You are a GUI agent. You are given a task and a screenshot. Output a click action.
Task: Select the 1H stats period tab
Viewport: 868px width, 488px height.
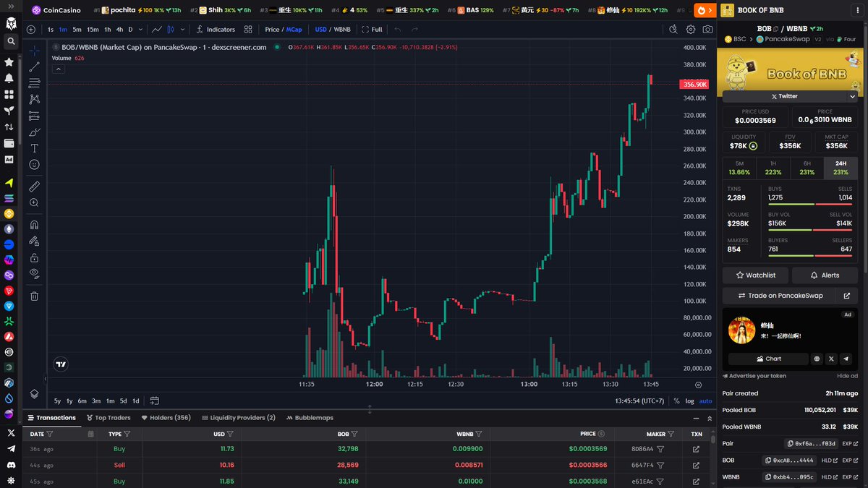[x=773, y=168]
